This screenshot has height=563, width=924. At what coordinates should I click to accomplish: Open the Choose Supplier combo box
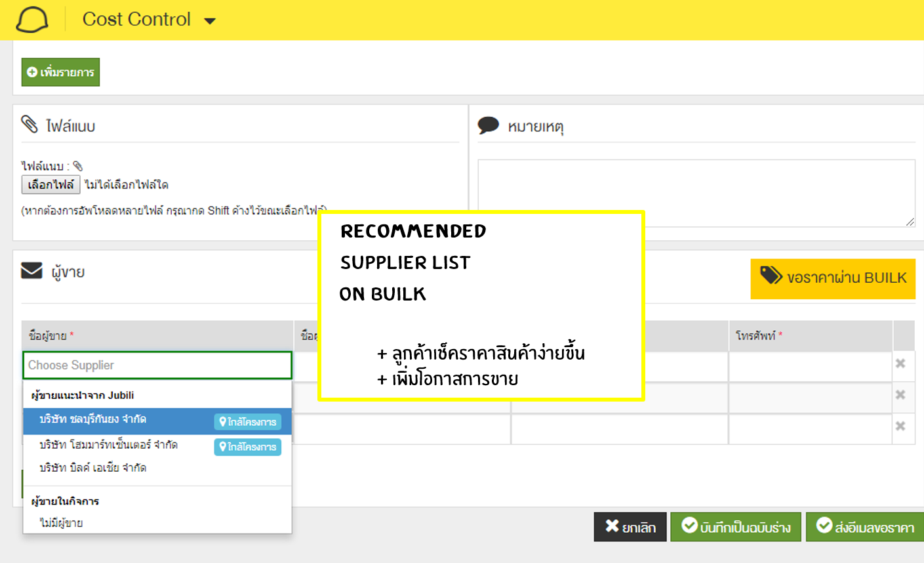tap(157, 365)
